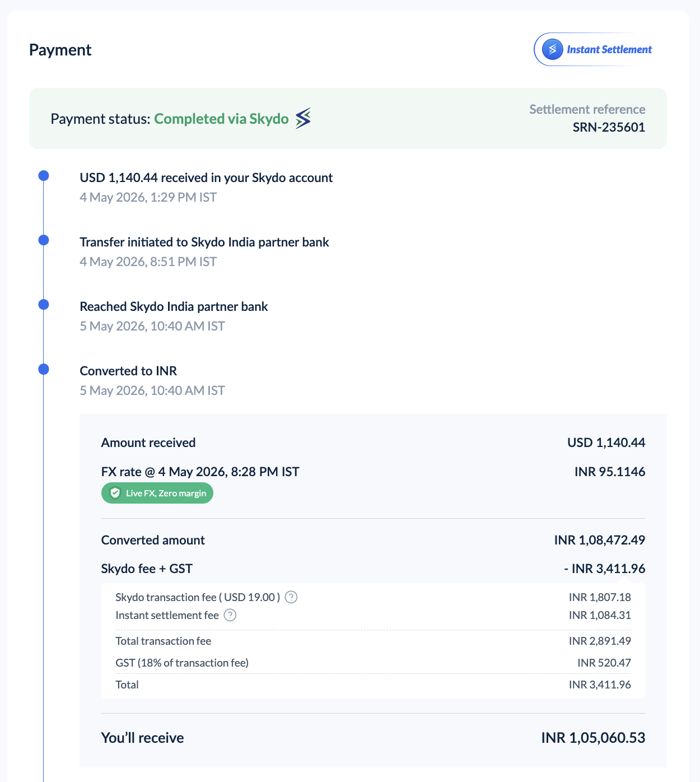Click Transfer initiated to Skydo India partner bank
Viewport: 700px width, 782px height.
point(204,242)
